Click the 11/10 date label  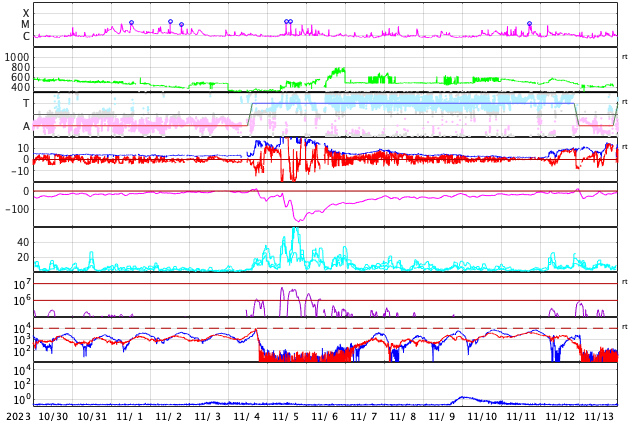click(x=482, y=417)
